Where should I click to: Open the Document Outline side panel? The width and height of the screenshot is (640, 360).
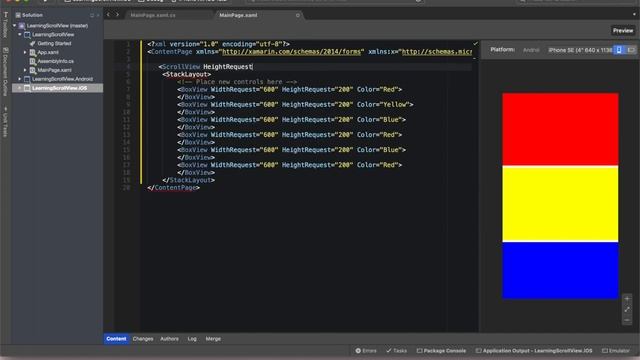[x=5, y=72]
